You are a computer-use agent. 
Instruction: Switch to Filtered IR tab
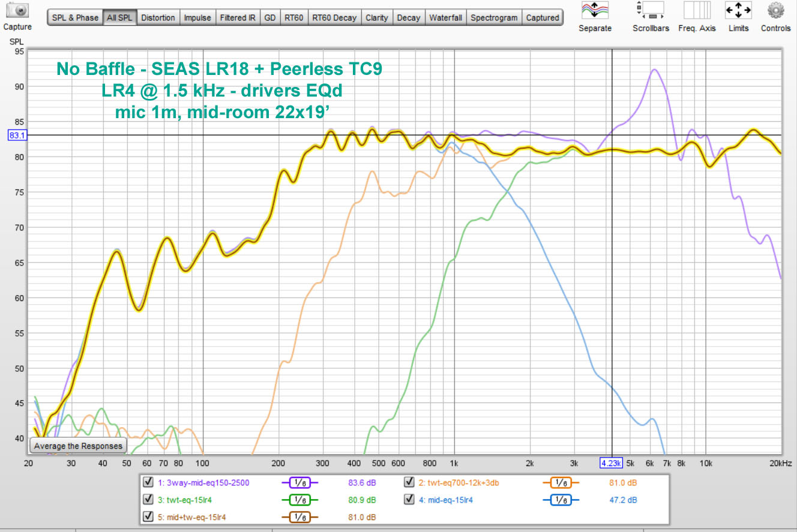(238, 18)
